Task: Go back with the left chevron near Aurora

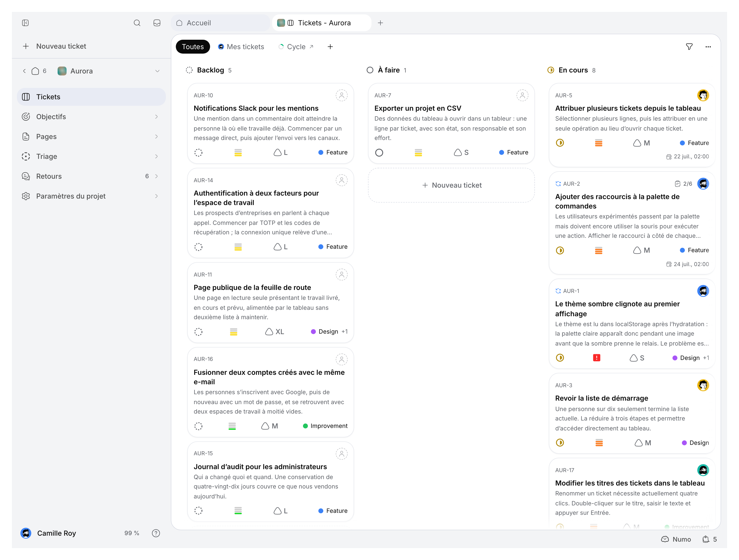Action: pos(24,71)
